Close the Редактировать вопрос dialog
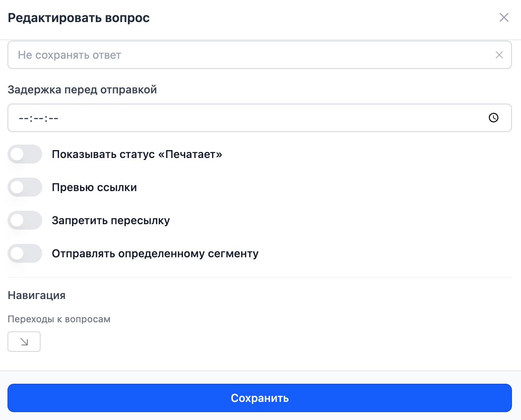 [504, 18]
